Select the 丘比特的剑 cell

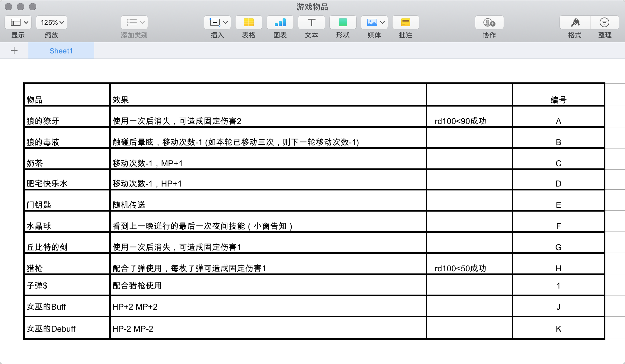[67, 243]
